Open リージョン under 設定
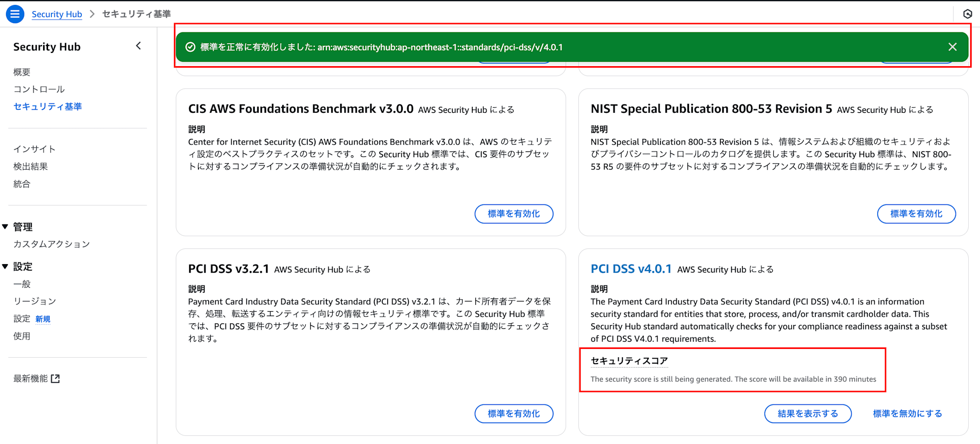Viewport: 980px width, 444px height. tap(35, 301)
